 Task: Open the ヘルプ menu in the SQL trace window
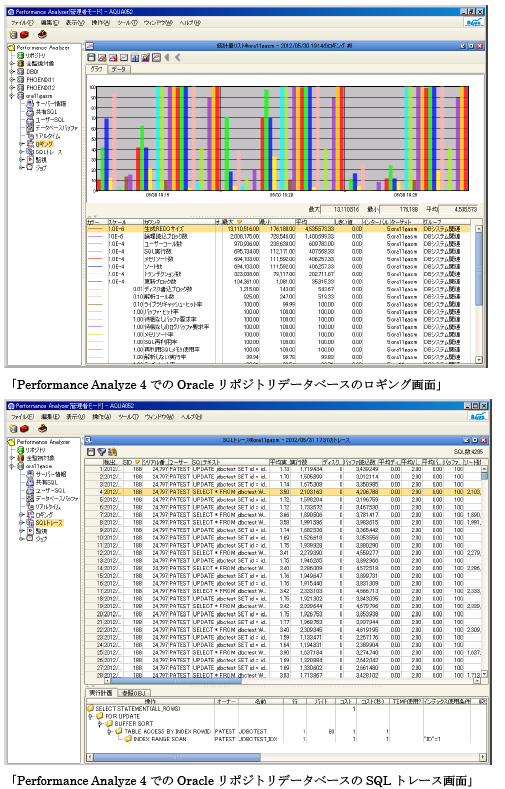191,417
